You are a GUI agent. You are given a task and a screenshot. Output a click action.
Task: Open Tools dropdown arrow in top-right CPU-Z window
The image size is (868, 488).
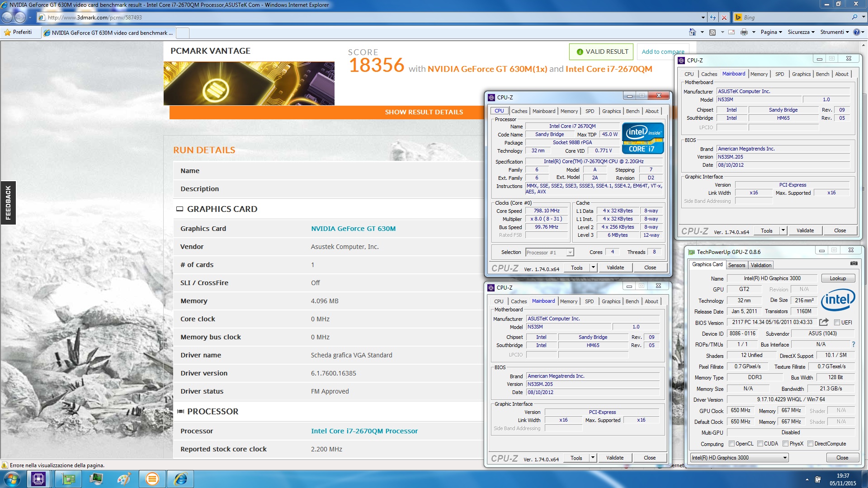click(783, 230)
